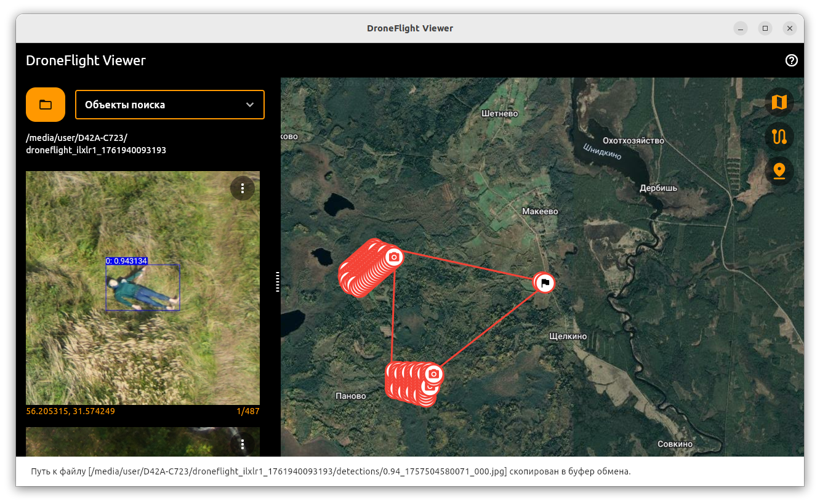This screenshot has height=504, width=820.
Task: Click the location pin marker icon
Action: pyautogui.click(x=779, y=171)
